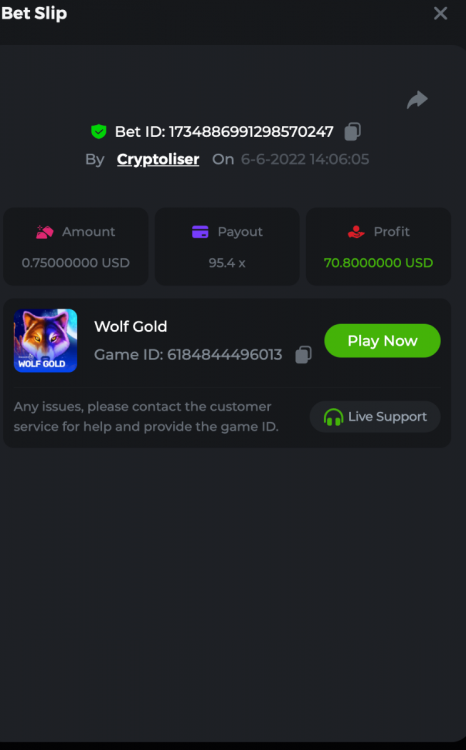This screenshot has height=750, width=466.
Task: Click the Game ID number text
Action: pos(224,355)
